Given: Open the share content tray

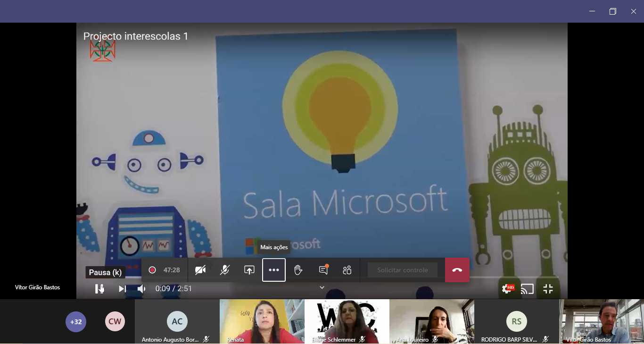Looking at the screenshot, I should [249, 270].
